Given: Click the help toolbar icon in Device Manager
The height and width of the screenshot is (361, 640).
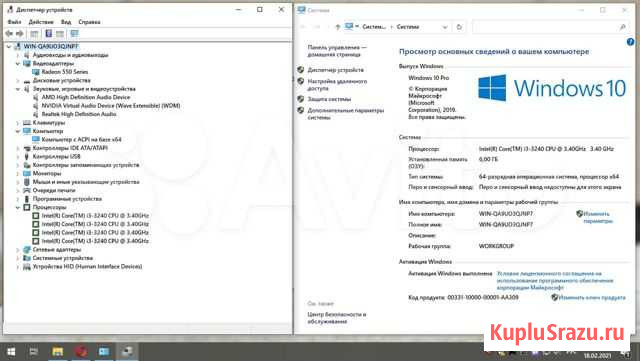Looking at the screenshot, I should point(48,34).
